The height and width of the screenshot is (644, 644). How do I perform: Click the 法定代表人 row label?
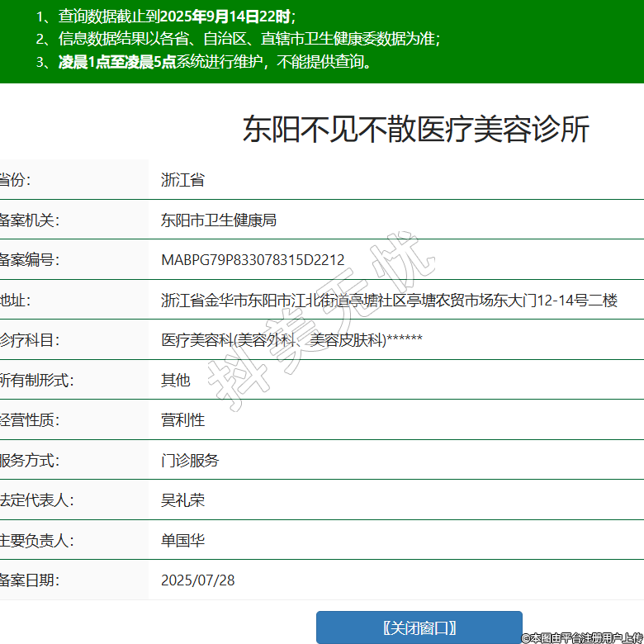pyautogui.click(x=36, y=500)
